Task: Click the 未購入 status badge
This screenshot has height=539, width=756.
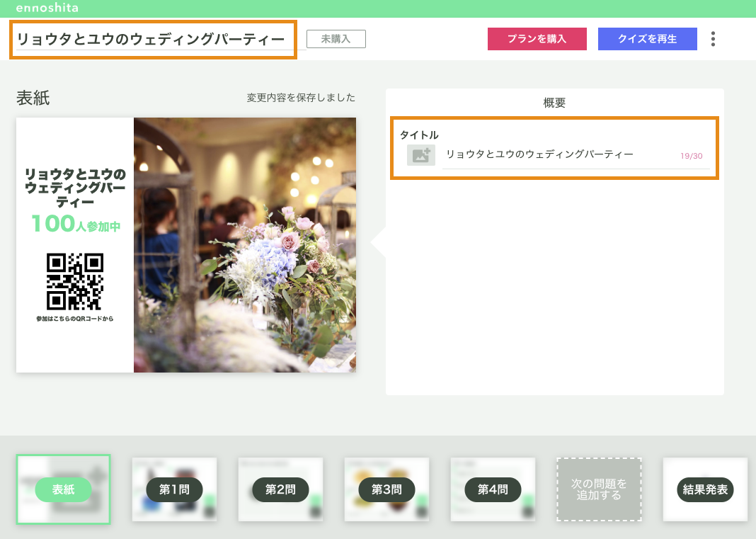Action: [x=336, y=39]
